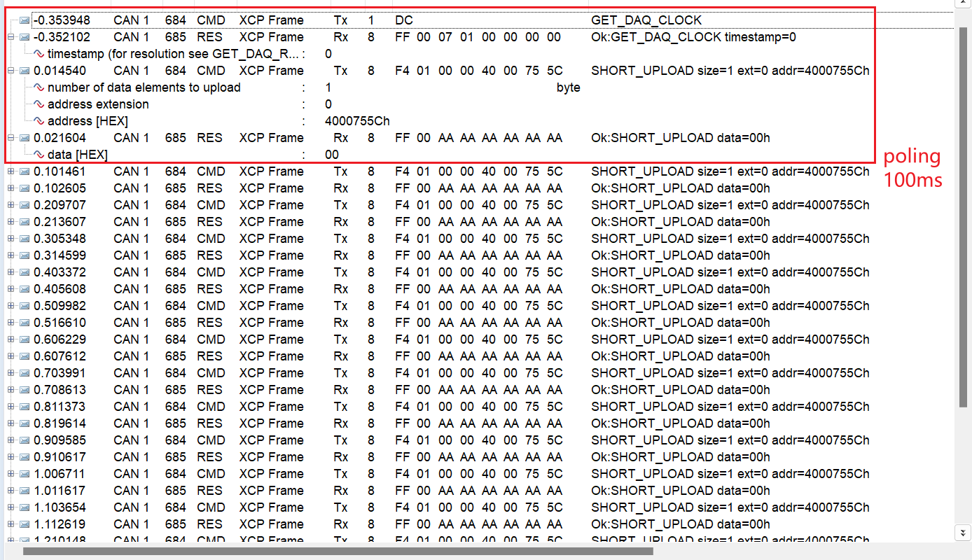Screen dimensions: 972x560
Task: Click the signal icon beside the timestamp entry
Action: pyautogui.click(x=39, y=54)
